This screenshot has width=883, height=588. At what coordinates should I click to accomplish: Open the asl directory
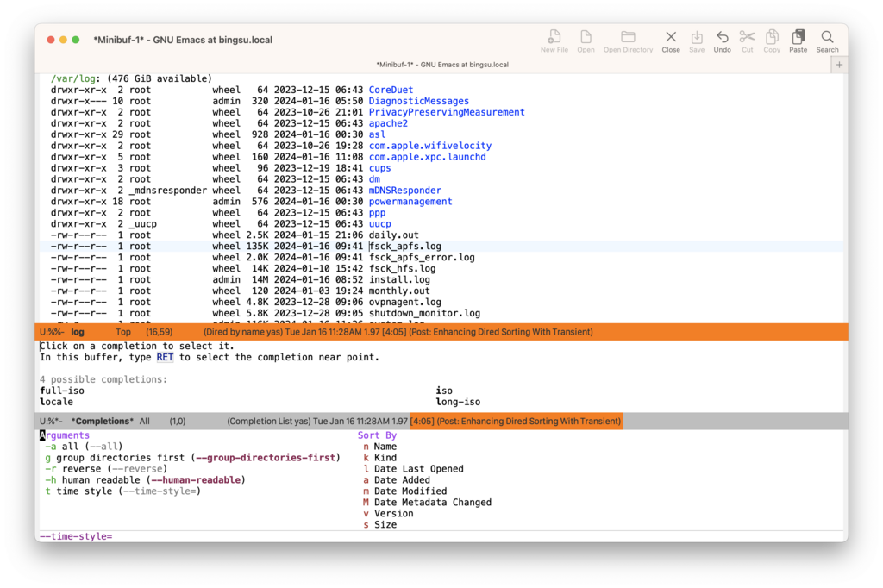tap(378, 134)
